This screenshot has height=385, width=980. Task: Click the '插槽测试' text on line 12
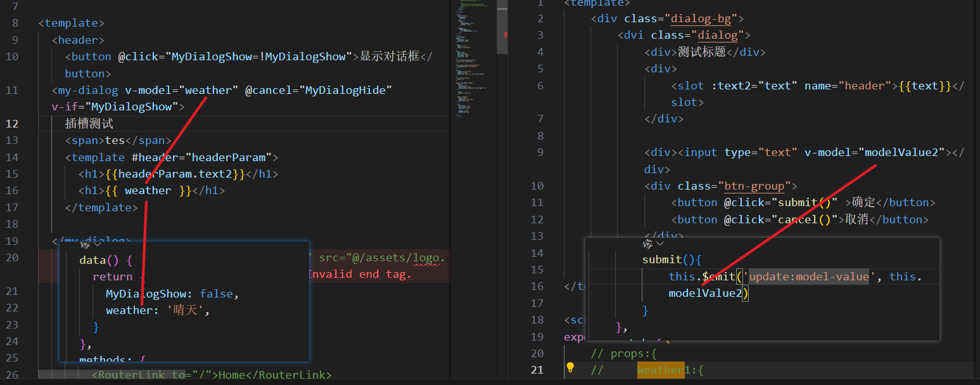pyautogui.click(x=89, y=123)
